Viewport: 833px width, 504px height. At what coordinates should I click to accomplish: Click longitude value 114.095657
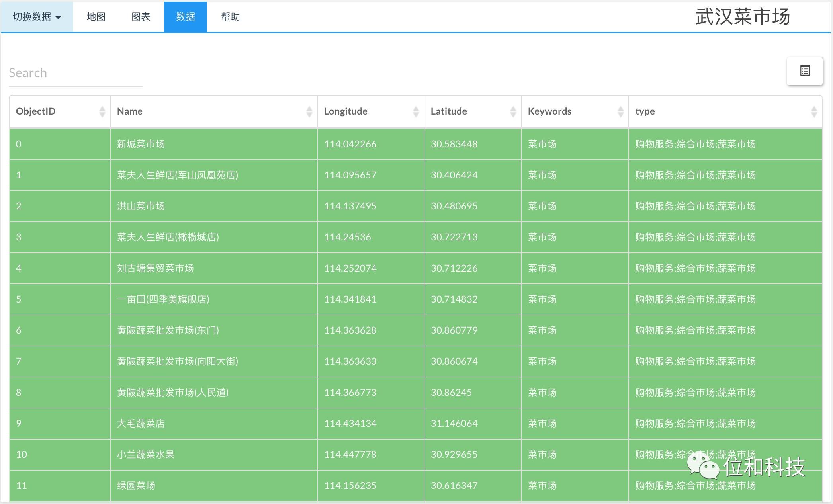(x=350, y=175)
